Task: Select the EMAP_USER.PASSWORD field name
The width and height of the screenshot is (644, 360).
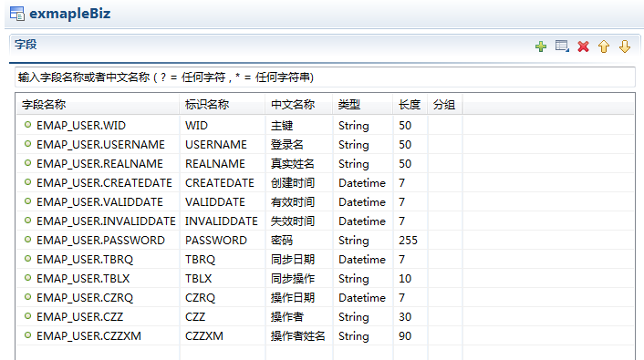Action: [x=100, y=241]
